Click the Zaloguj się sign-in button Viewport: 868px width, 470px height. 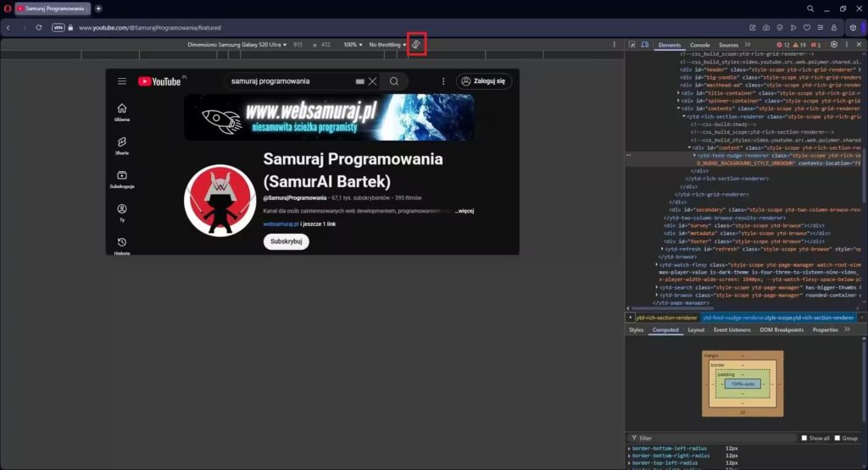click(x=484, y=81)
